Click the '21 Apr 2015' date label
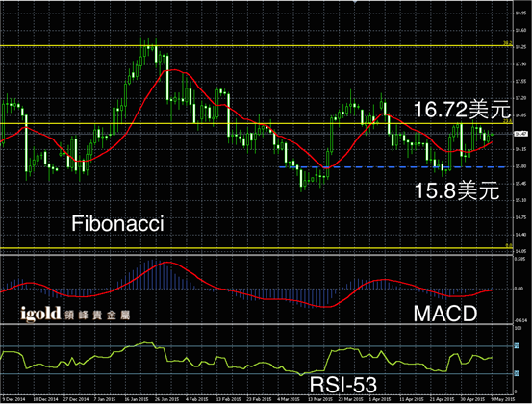Viewport: 532px width, 404px height. pyautogui.click(x=443, y=399)
